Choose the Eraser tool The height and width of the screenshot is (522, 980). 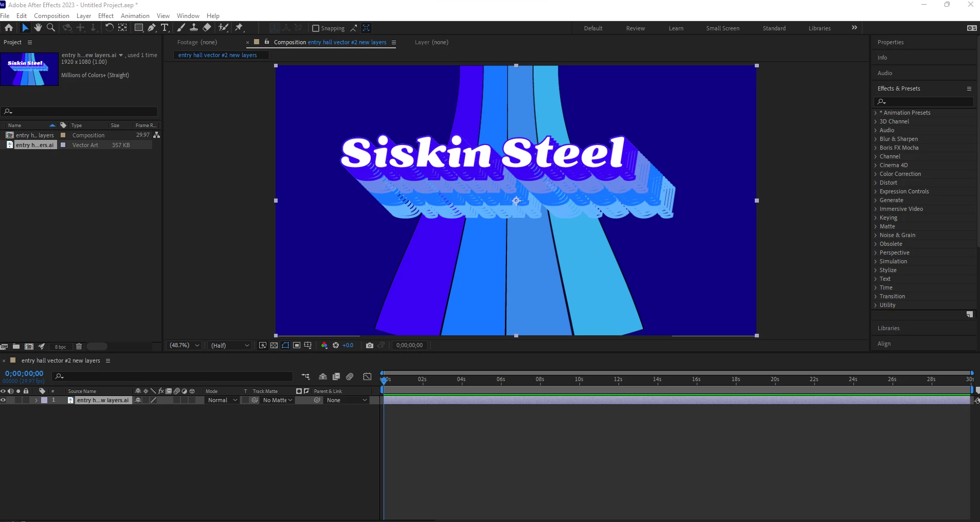[207, 28]
